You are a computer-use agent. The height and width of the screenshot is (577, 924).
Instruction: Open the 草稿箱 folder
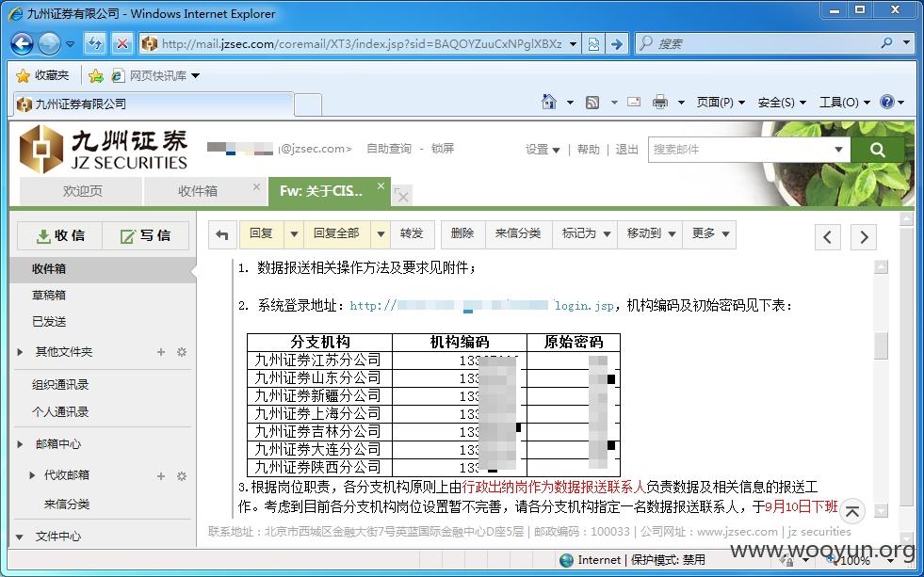pos(49,295)
